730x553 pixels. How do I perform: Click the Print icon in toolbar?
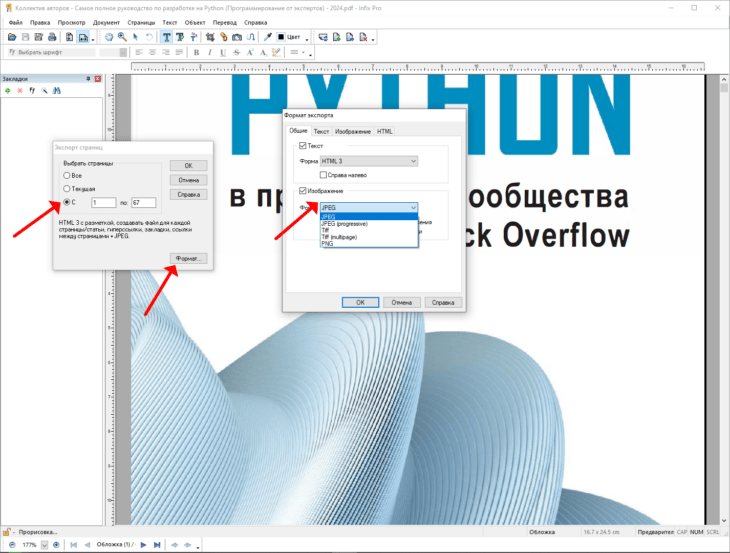coord(52,37)
